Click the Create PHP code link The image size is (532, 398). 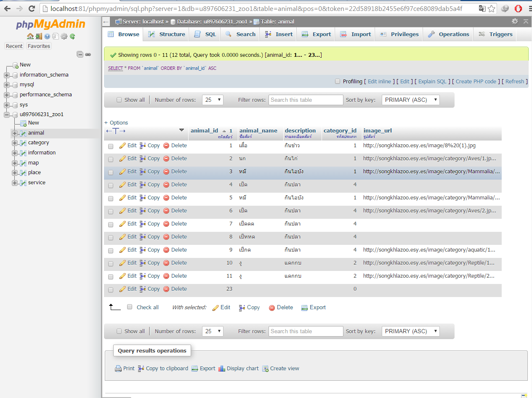point(476,82)
